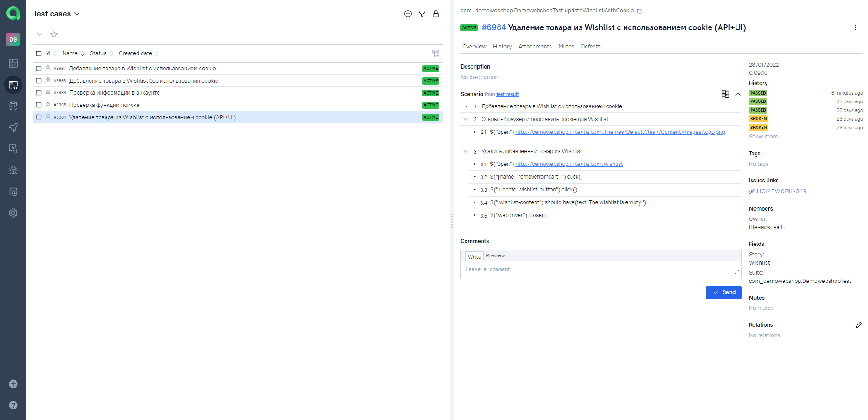Open Dashboards from the left sidebar

(13, 64)
